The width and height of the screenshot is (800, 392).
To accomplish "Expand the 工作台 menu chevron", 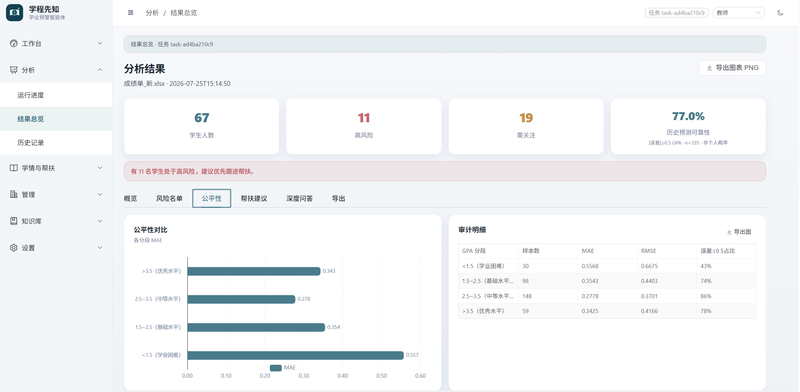I will click(x=100, y=43).
